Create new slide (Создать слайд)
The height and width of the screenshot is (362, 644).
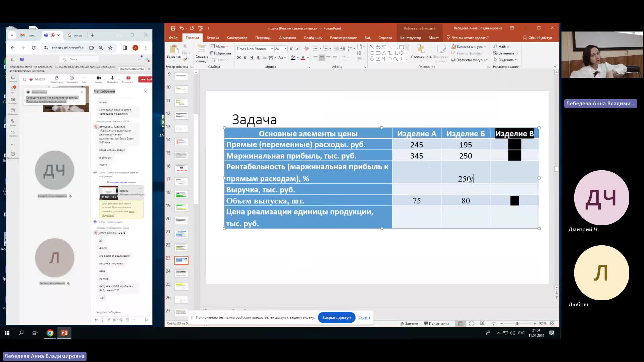tap(202, 54)
